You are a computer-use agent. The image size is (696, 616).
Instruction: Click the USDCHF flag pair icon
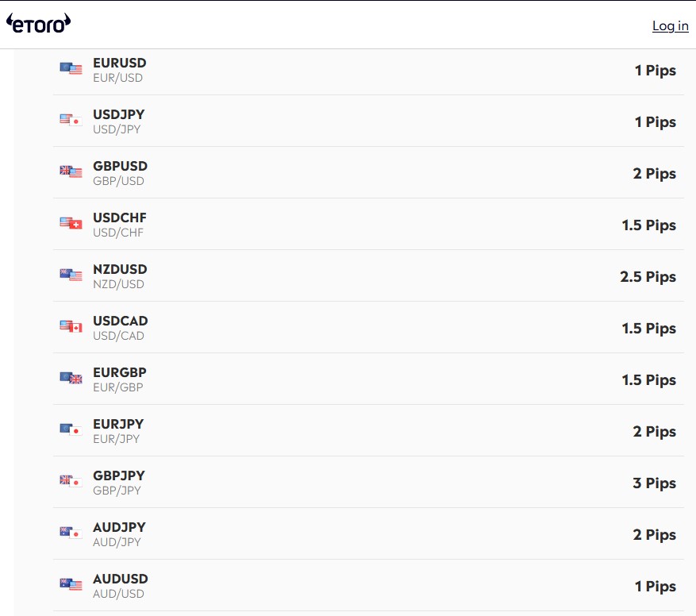[x=71, y=223]
